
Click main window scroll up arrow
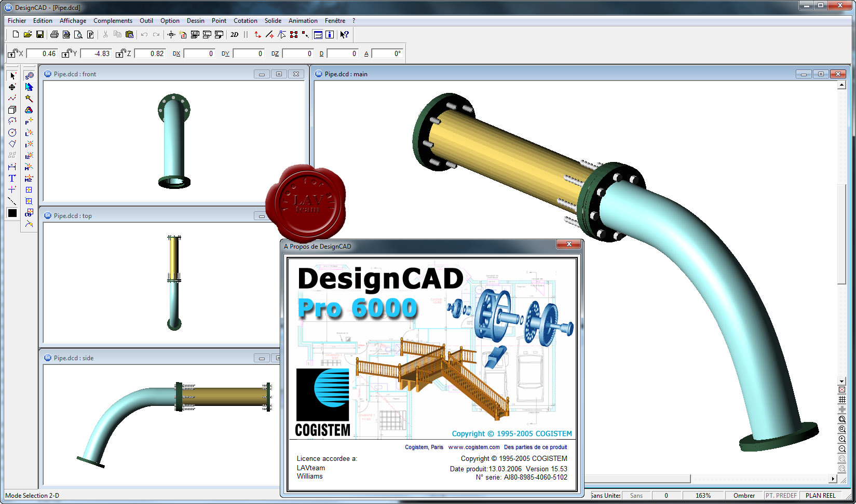tap(842, 85)
